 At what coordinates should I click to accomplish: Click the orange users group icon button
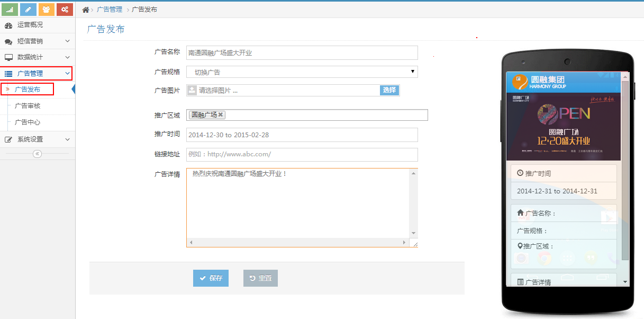coord(47,9)
